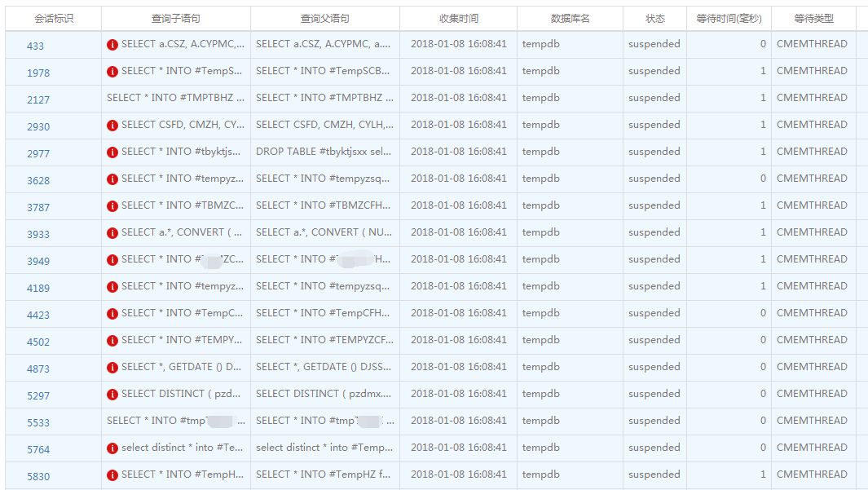Open session ID 5297 link
This screenshot has width=868, height=490.
point(38,396)
